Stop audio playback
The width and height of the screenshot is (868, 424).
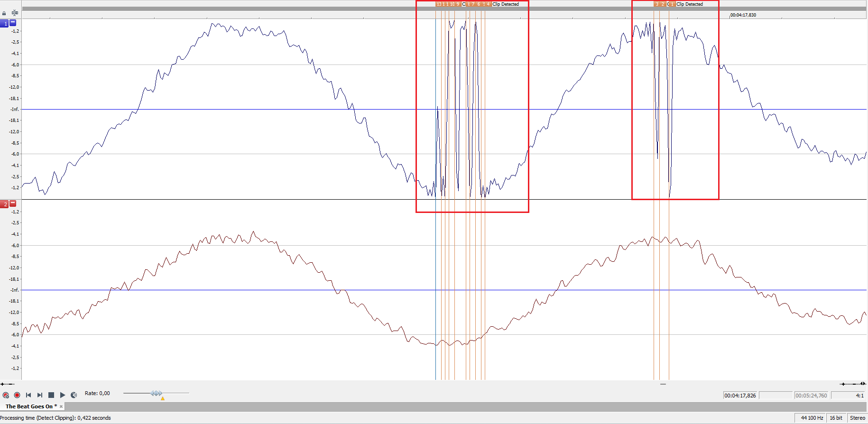coord(51,395)
